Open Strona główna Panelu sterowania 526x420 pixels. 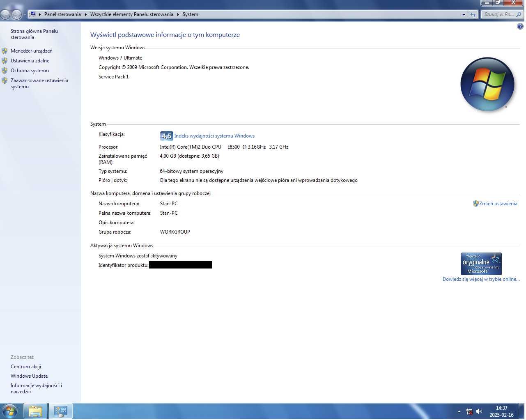coord(34,34)
